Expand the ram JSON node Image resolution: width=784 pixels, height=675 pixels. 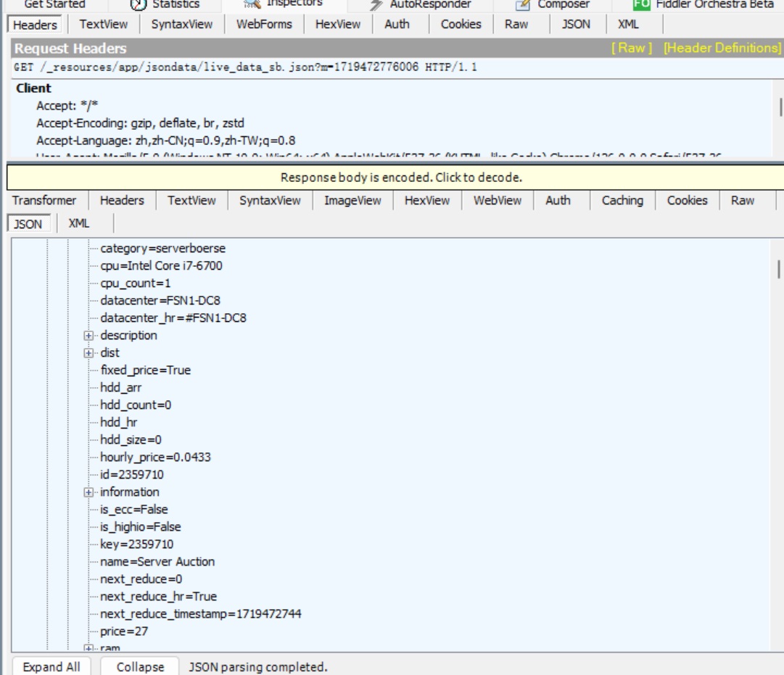coord(89,647)
